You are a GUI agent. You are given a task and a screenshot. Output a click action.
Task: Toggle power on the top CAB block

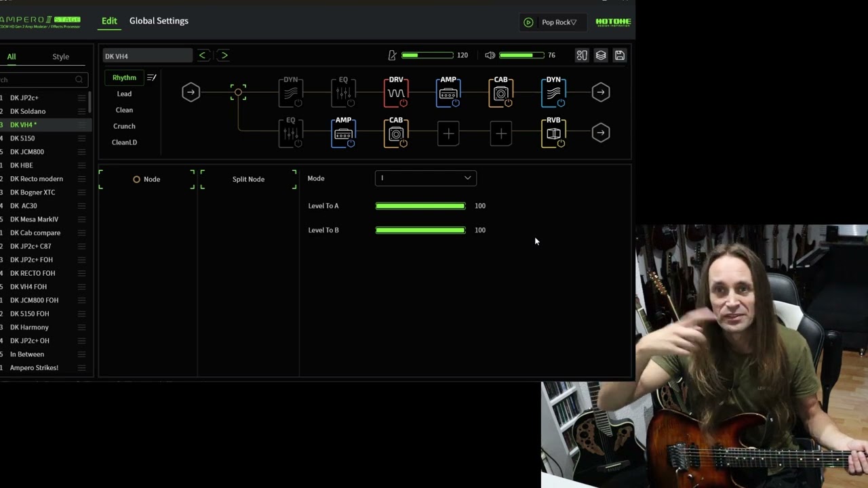(x=509, y=103)
